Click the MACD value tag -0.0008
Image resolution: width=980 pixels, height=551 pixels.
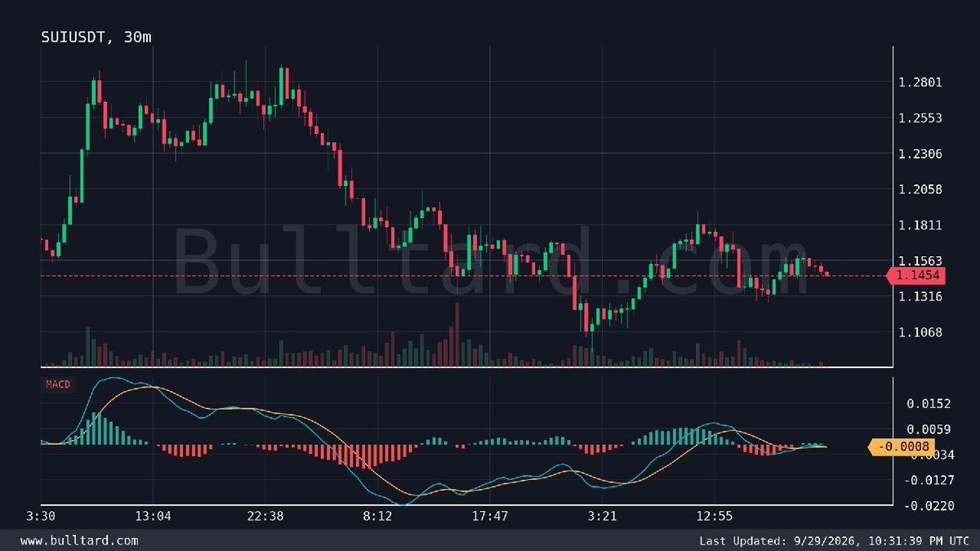pos(901,447)
